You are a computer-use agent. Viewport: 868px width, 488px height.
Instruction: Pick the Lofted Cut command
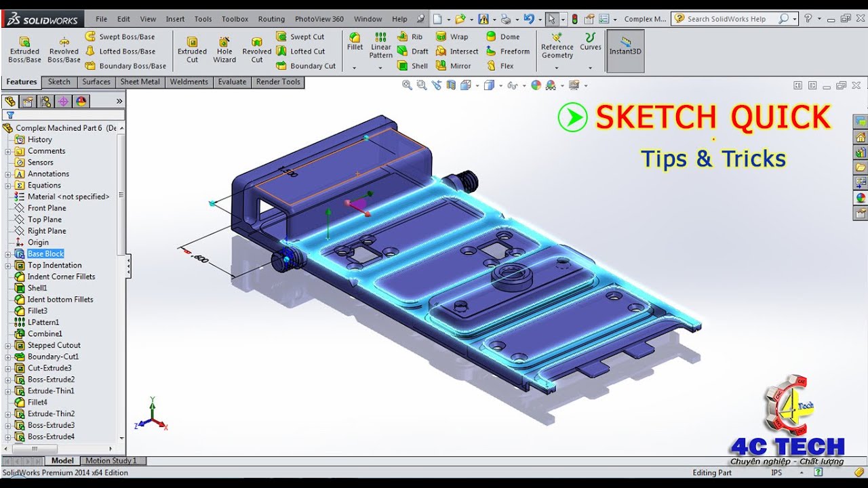pos(300,52)
